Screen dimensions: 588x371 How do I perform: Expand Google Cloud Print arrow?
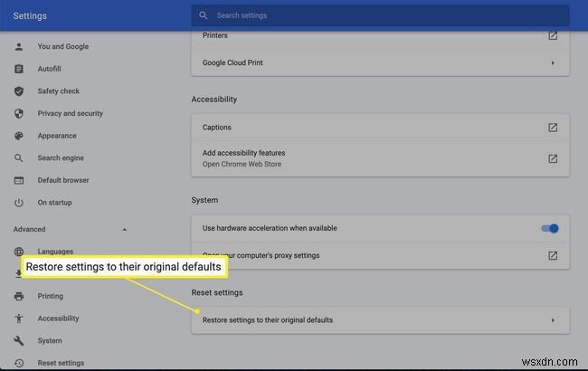coord(553,63)
